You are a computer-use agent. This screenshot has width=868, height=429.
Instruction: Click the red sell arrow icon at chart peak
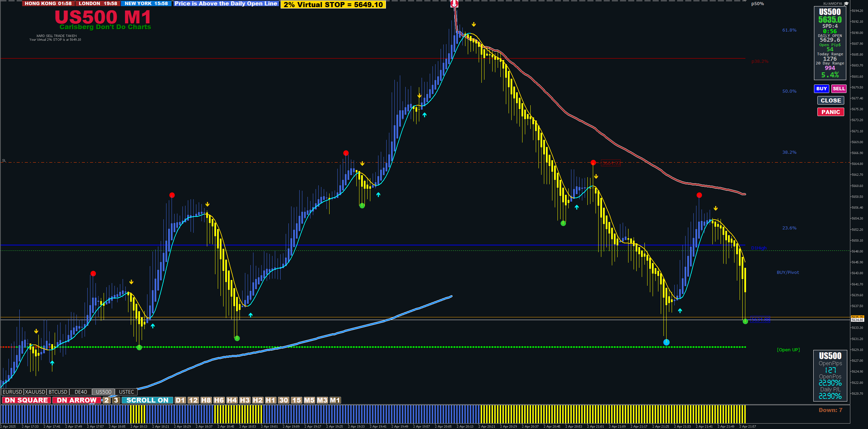(454, 4)
